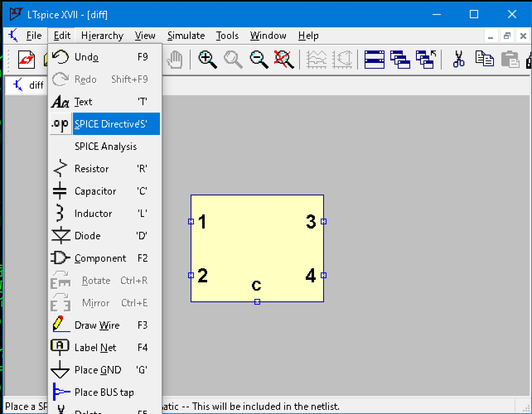The image size is (532, 414).
Task: Open the Hierarchy menu
Action: [102, 36]
